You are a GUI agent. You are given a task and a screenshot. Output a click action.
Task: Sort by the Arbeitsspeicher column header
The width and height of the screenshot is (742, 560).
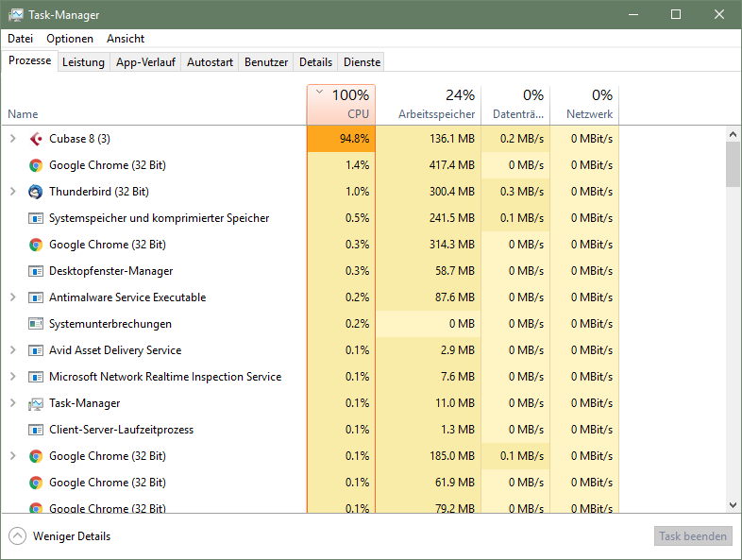click(429, 105)
